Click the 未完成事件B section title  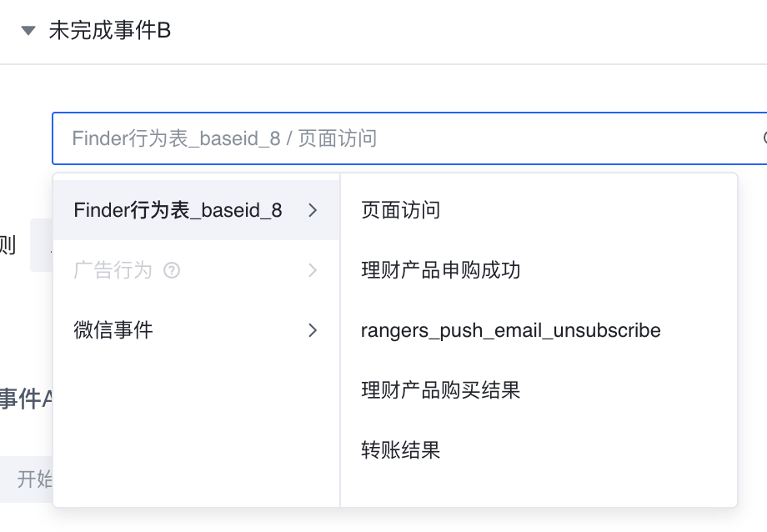[109, 31]
